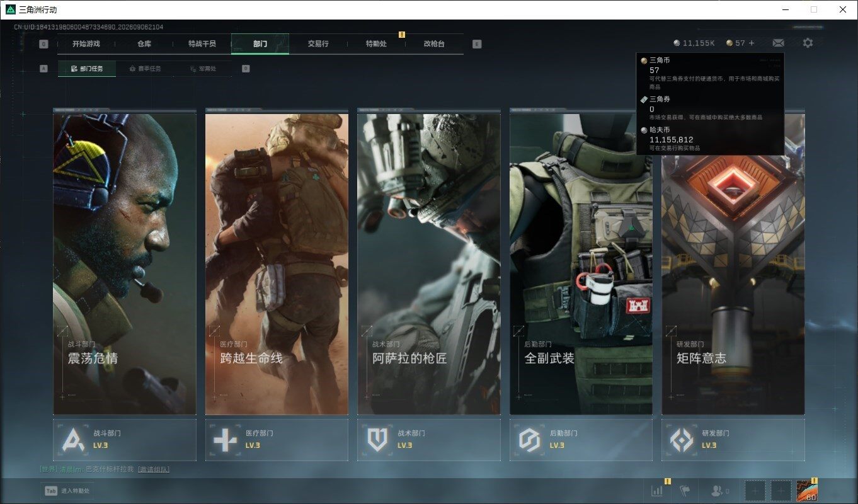Screen dimensions: 858x504
Task: Click the 三角券 heading in the tooltip
Action: point(660,100)
